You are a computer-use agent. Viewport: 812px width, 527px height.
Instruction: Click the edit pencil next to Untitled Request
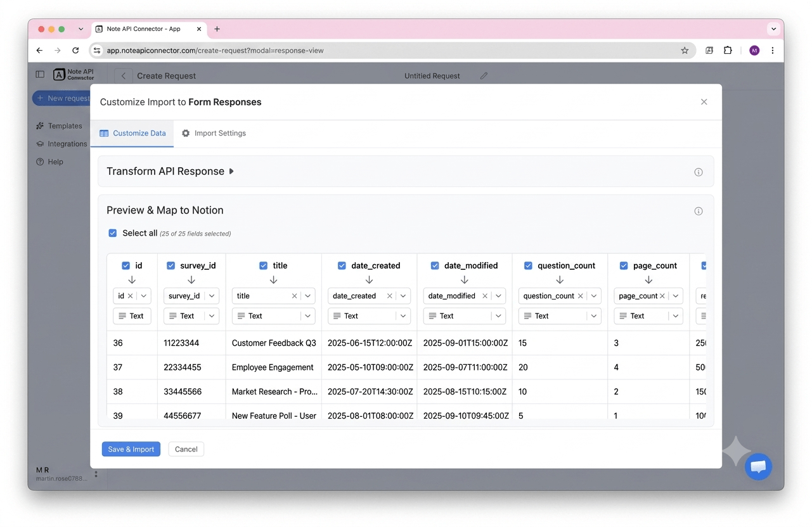tap(484, 76)
